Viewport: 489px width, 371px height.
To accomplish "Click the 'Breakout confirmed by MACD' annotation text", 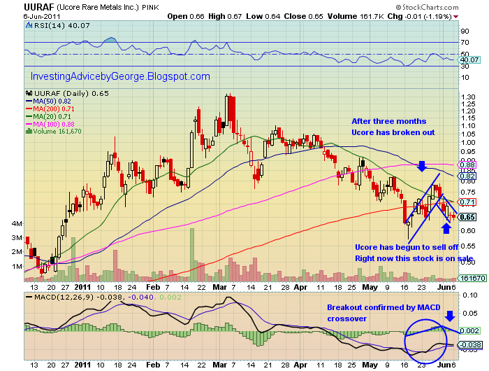I will [384, 307].
